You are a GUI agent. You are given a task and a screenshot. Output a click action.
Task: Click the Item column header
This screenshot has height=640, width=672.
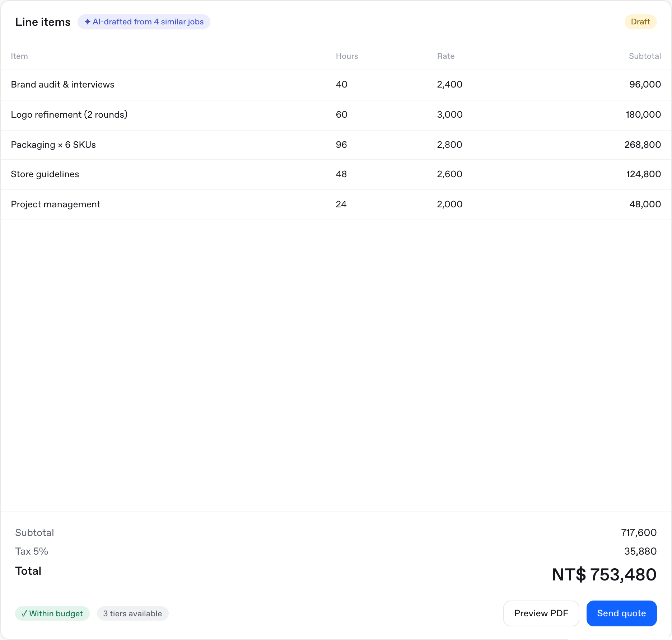pyautogui.click(x=19, y=56)
